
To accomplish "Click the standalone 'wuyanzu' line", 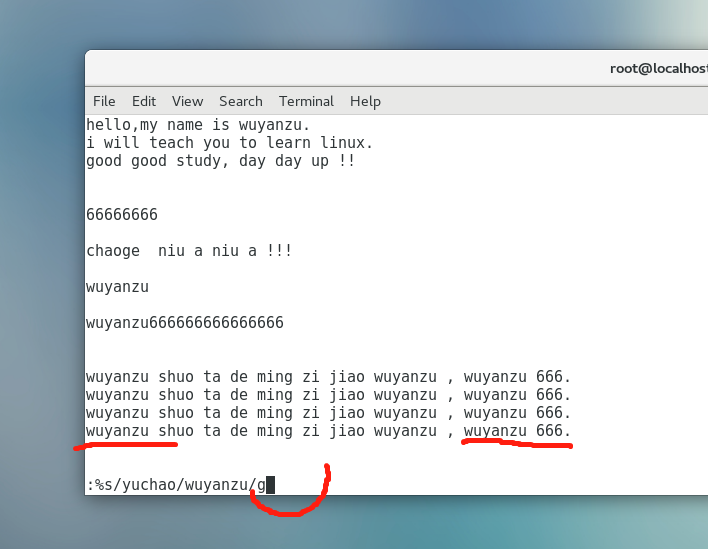I will [x=117, y=287].
